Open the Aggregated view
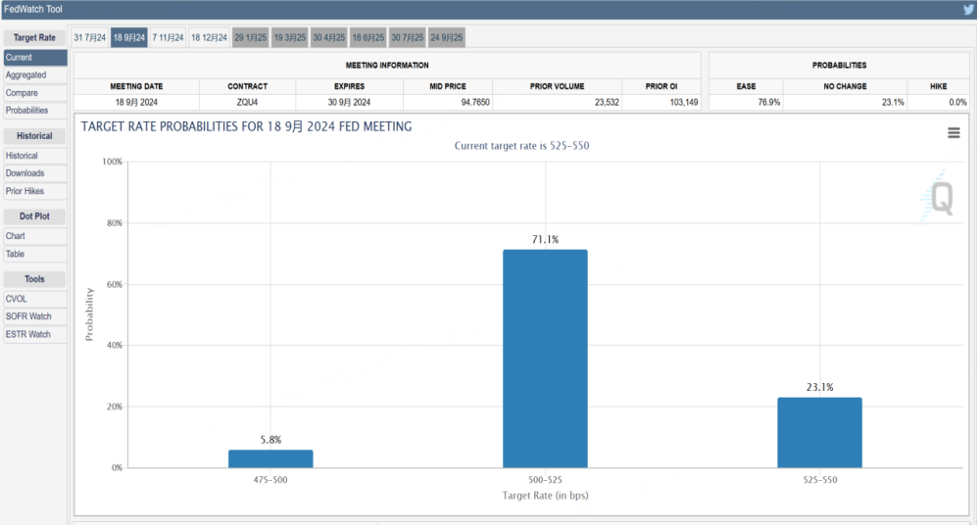The image size is (980, 527). [35, 74]
